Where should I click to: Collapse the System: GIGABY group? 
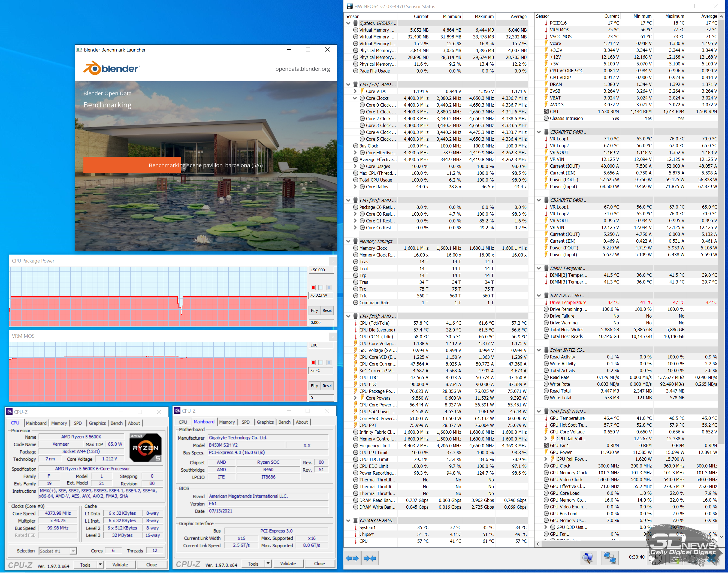[348, 23]
